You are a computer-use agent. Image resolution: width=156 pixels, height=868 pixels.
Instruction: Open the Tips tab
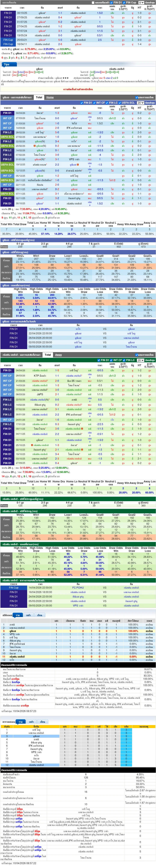pos(6,64)
